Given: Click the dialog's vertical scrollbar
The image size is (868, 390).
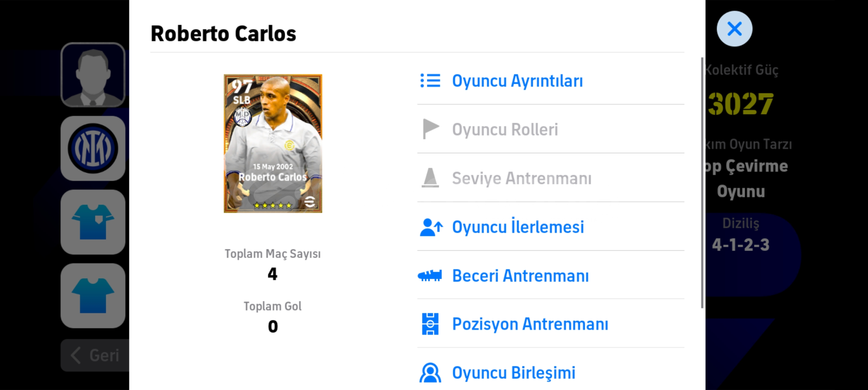Looking at the screenshot, I should (x=702, y=182).
